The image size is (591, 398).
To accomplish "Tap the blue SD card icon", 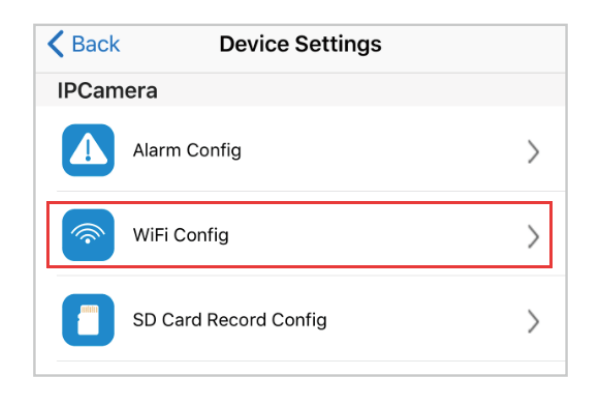I will click(x=88, y=320).
